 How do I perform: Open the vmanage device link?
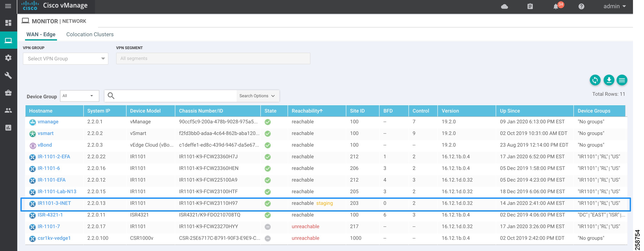[48, 122]
